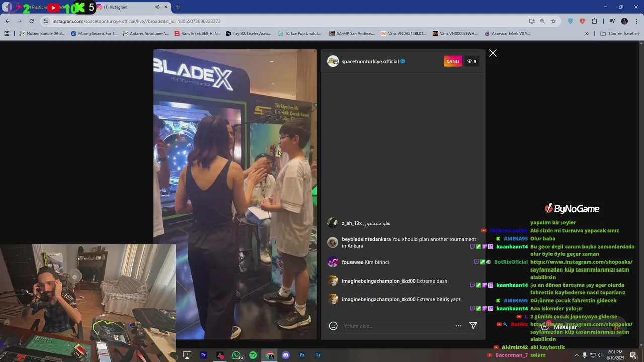Screen dimensions: 644x362
Task: Open 'NuGen Bundle 03-2...' bookmark
Action: coord(42,34)
